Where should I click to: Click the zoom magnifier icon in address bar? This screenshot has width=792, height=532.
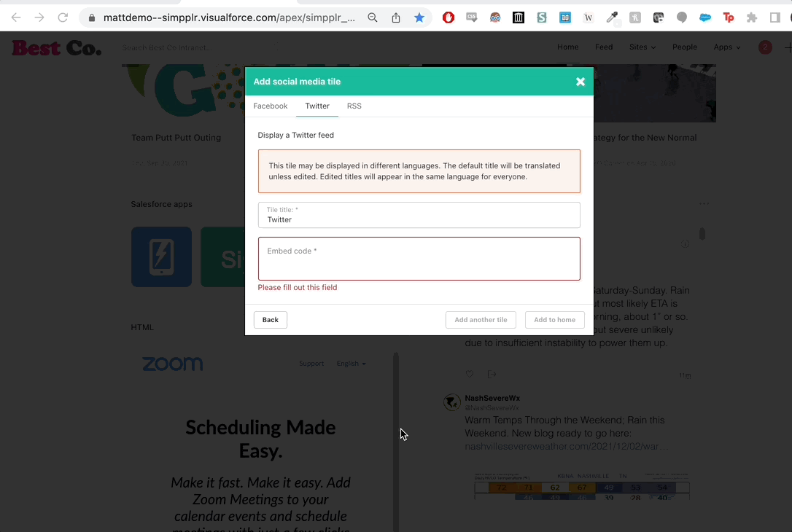coord(373,17)
